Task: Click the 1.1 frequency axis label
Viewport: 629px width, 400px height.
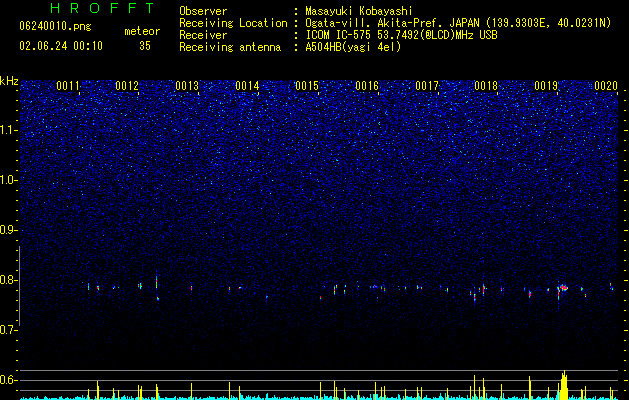Action: (9, 130)
